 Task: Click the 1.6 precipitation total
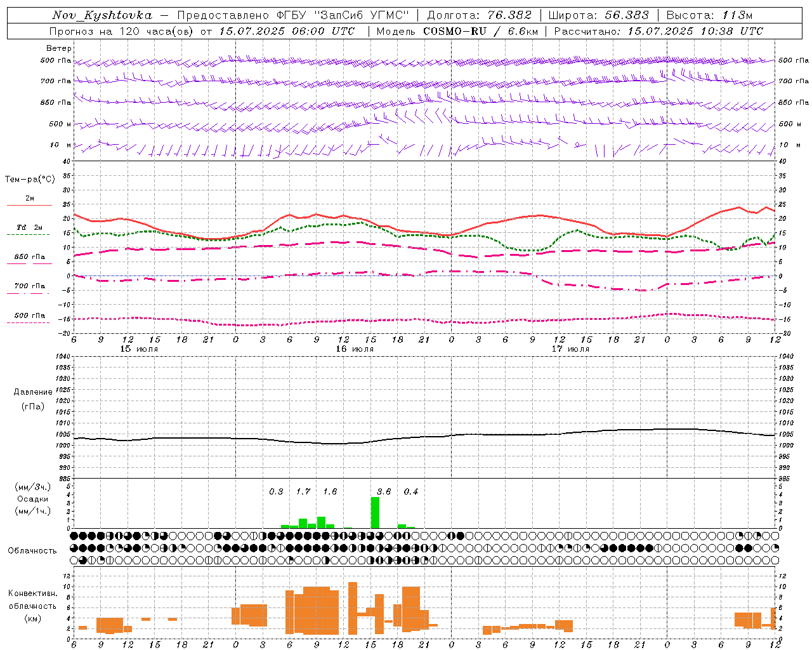point(330,492)
